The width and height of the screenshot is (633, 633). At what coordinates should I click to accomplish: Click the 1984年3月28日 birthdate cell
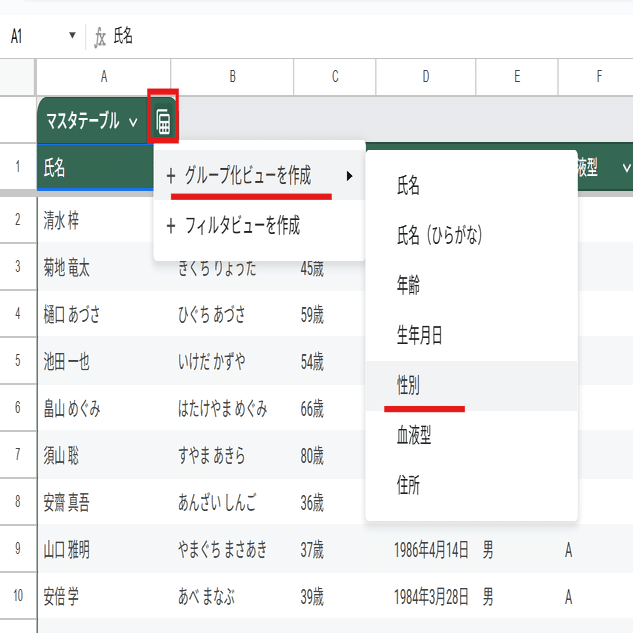425,597
